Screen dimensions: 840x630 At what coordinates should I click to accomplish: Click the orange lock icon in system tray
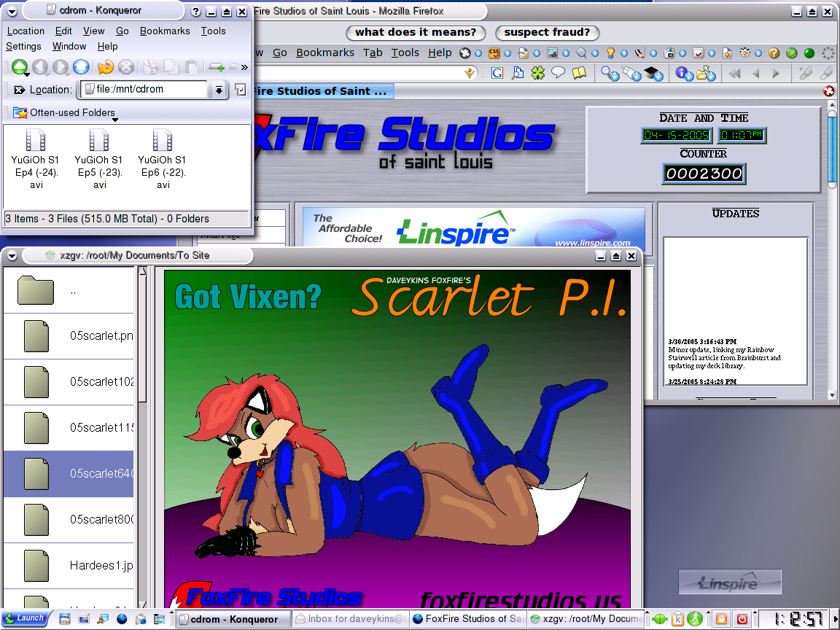722,619
